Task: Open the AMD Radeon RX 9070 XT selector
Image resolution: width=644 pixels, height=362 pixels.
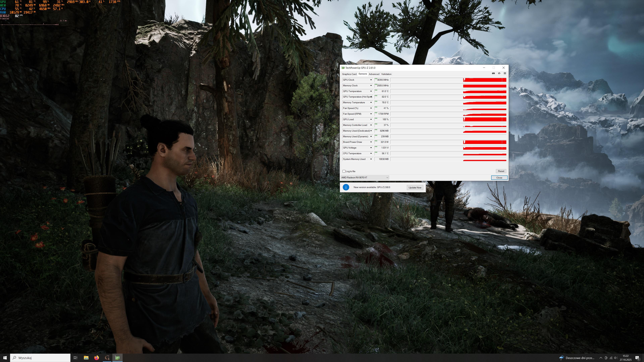Action: coord(365,178)
